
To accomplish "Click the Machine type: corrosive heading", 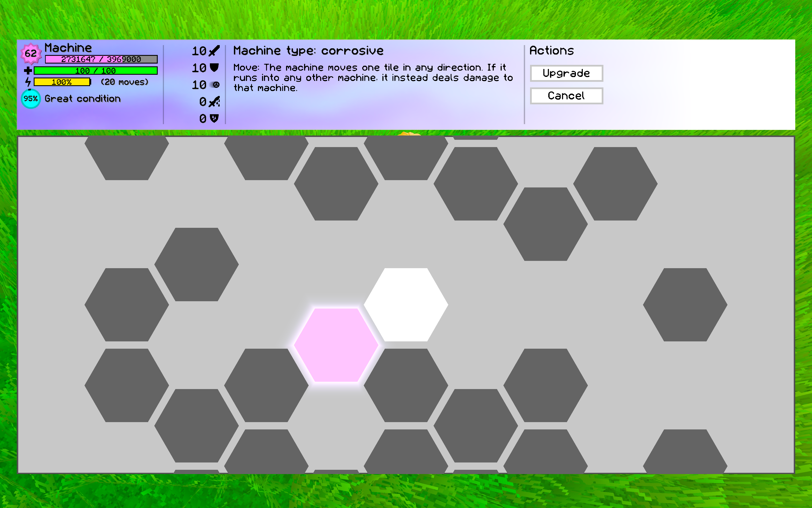I will (x=308, y=51).
